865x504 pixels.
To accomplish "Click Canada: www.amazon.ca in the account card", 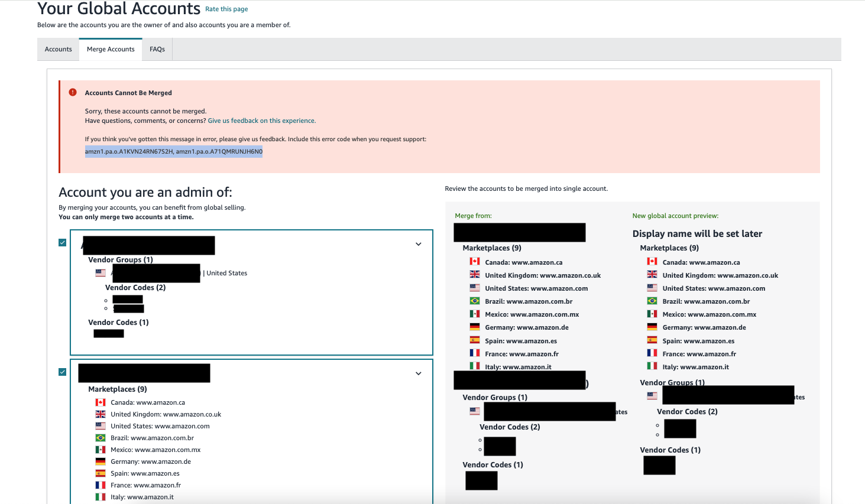I will (148, 402).
